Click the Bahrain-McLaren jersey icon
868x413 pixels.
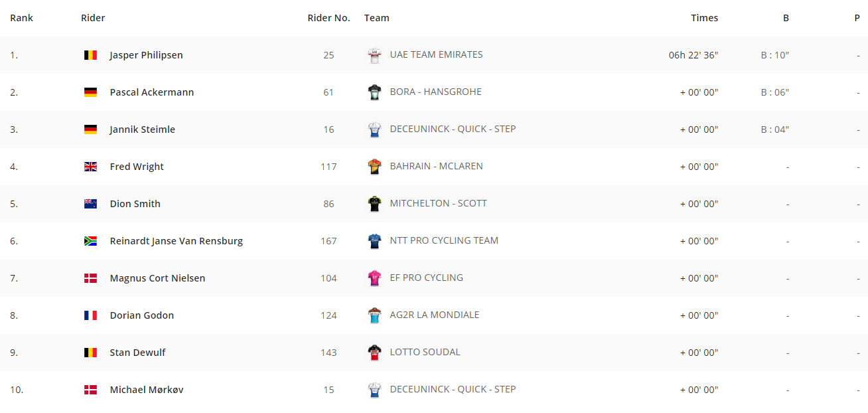374,167
